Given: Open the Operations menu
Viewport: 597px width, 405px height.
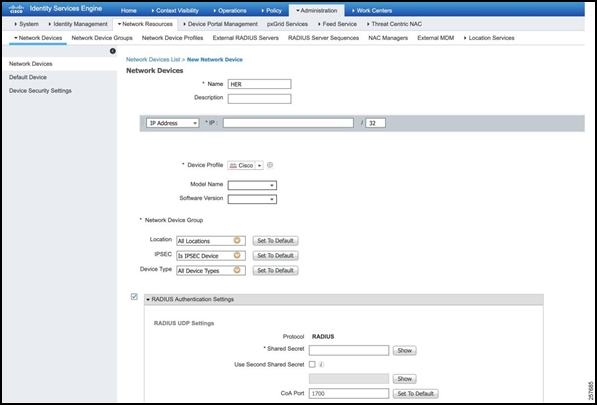Looking at the screenshot, I should point(230,11).
